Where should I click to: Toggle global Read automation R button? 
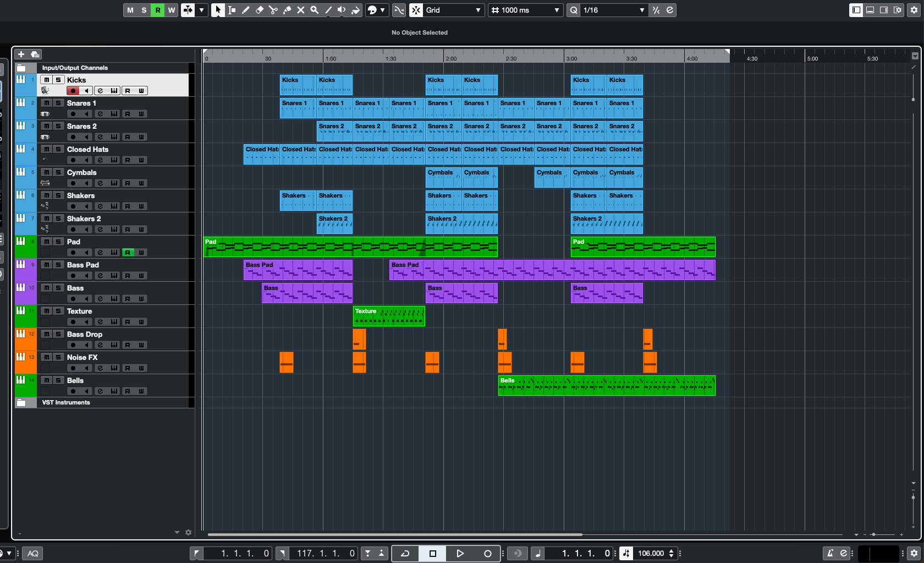coord(158,10)
